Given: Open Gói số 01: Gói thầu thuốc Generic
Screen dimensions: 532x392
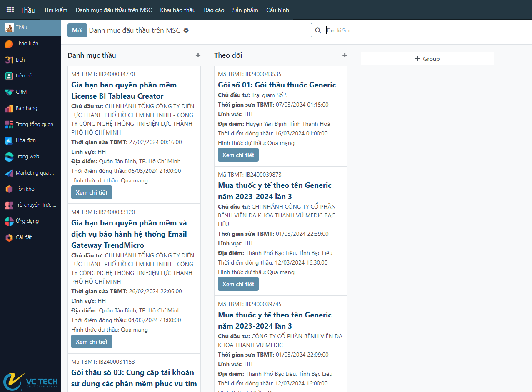Looking at the screenshot, I should pyautogui.click(x=277, y=85).
